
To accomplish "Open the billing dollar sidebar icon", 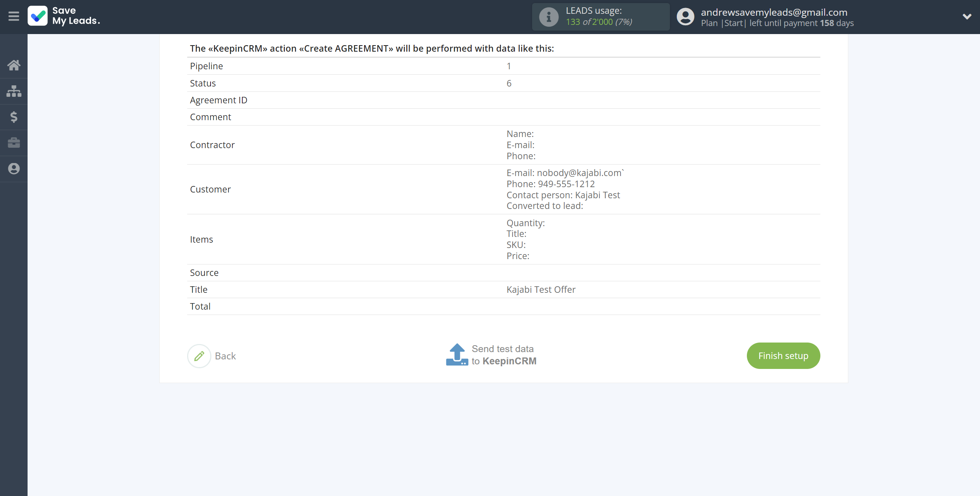I will point(14,117).
